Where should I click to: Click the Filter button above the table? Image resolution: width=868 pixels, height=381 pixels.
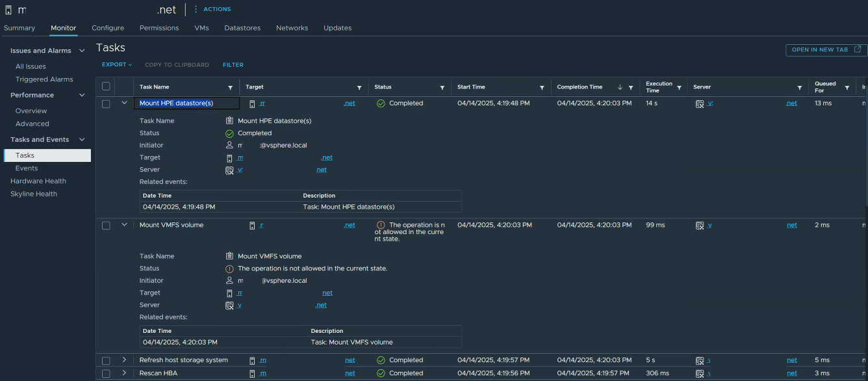[x=233, y=65]
